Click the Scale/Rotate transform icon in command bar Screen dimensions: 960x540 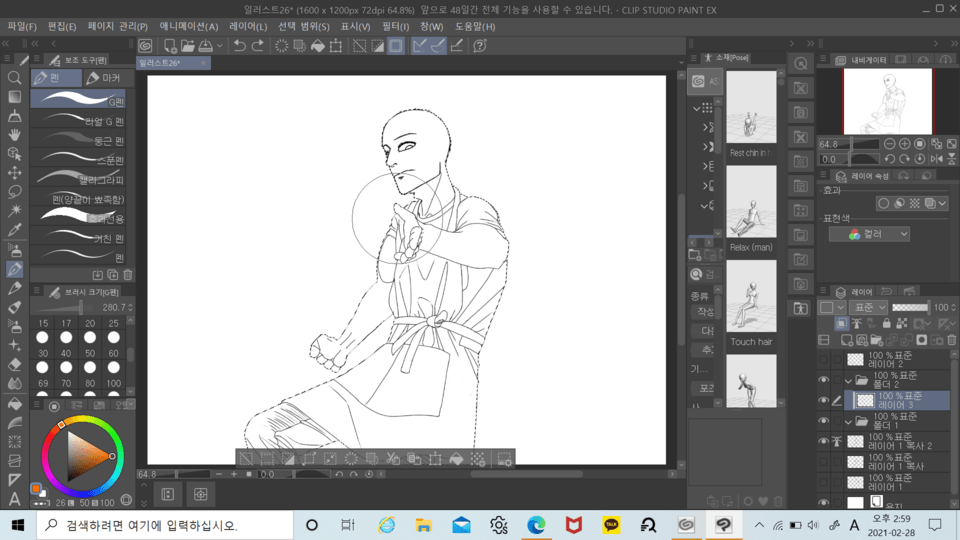[x=336, y=45]
